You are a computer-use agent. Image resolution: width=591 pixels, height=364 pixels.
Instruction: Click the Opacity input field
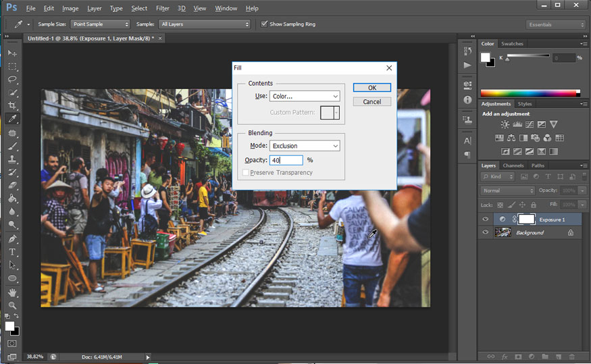(x=286, y=160)
